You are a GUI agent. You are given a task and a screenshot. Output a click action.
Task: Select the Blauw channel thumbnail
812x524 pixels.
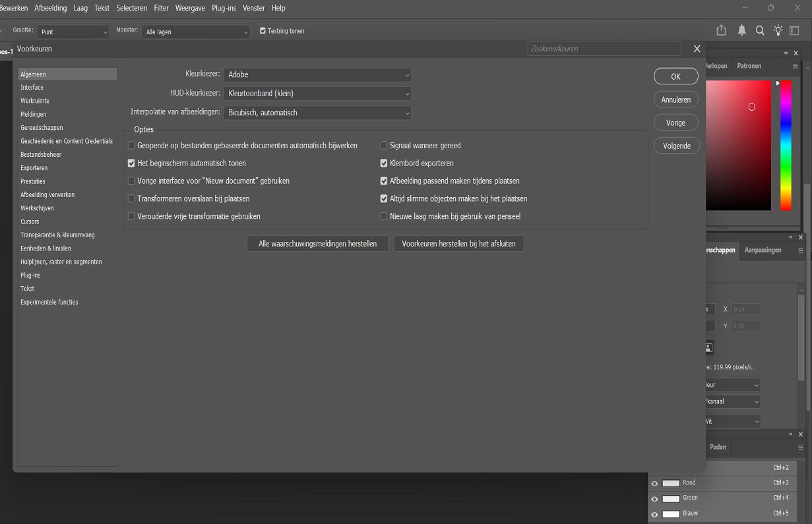click(671, 513)
